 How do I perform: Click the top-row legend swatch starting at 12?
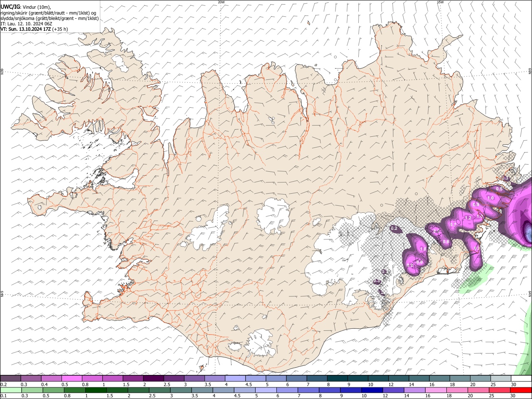click(399, 378)
